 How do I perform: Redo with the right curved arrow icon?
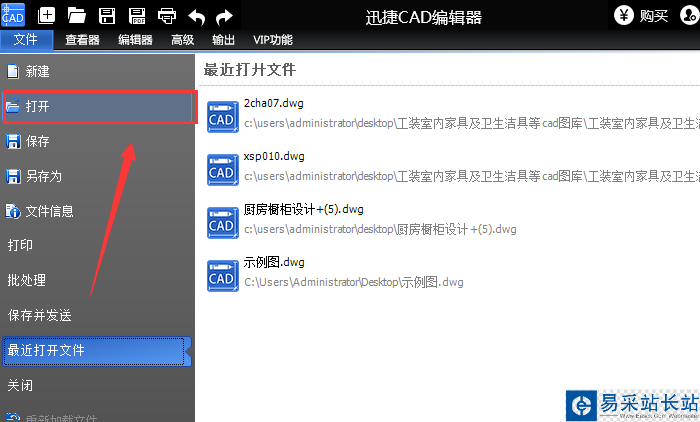[x=224, y=17]
